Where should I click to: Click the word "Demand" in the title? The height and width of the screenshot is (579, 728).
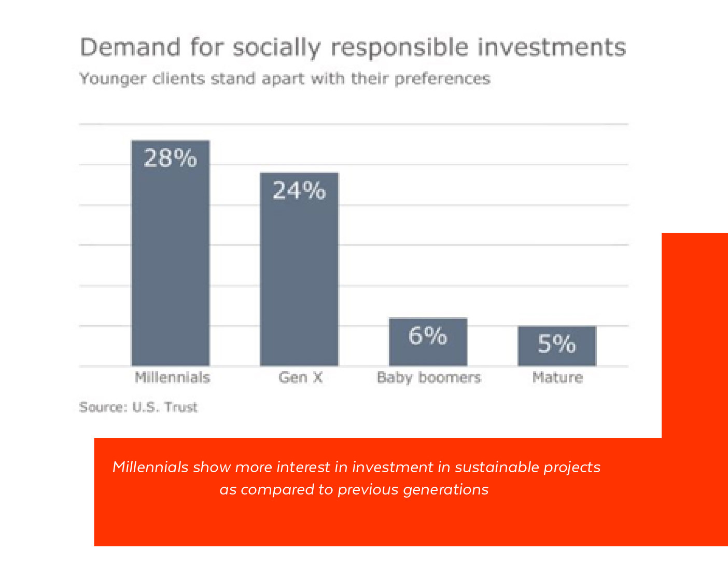point(130,47)
